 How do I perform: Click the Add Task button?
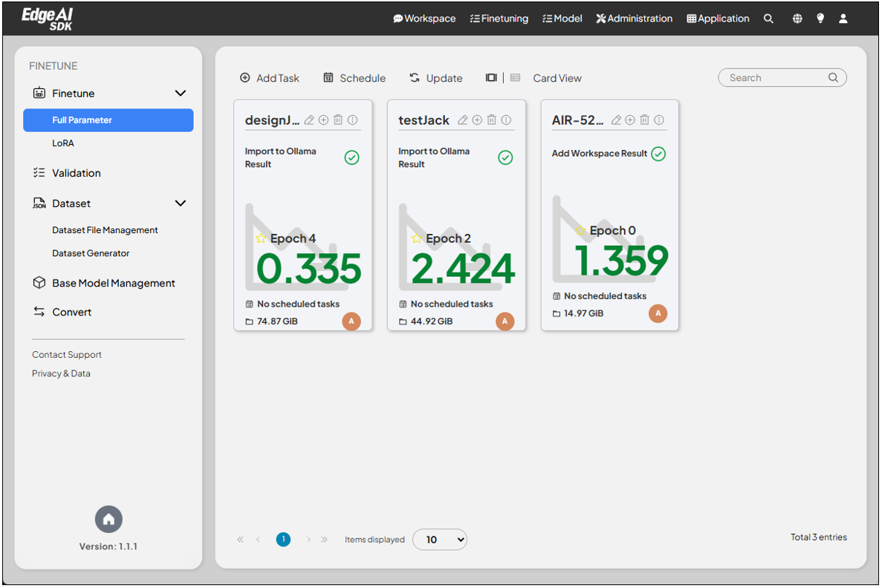pyautogui.click(x=270, y=78)
